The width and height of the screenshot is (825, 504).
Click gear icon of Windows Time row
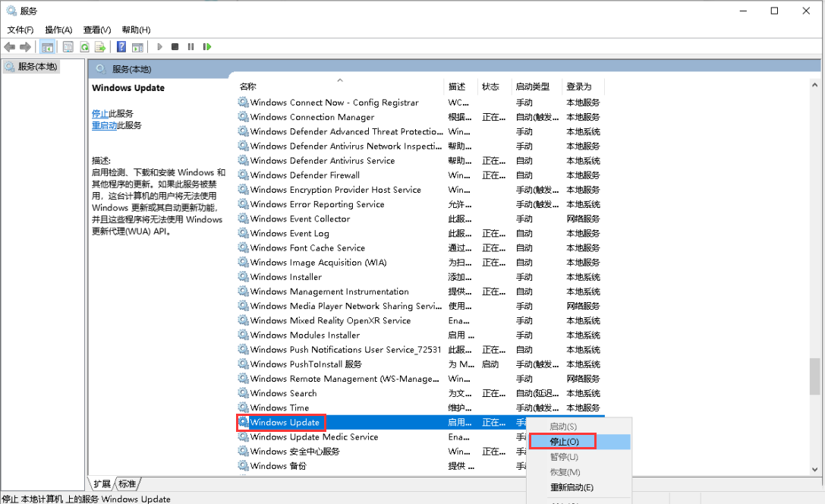click(243, 407)
